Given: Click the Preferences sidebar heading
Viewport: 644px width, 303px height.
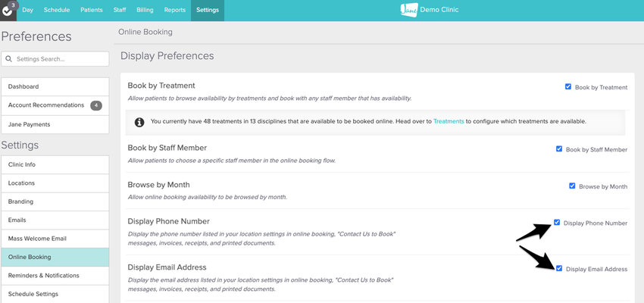Looking at the screenshot, I should 36,37.
